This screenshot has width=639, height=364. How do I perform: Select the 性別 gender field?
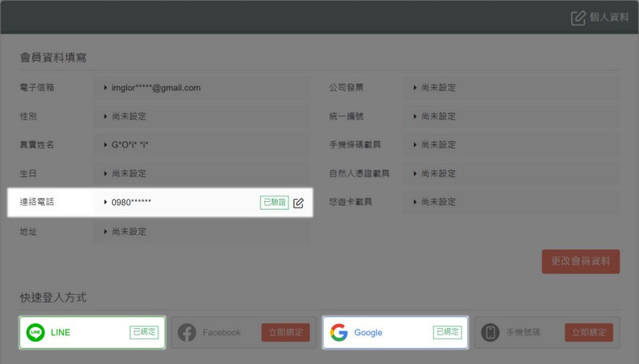[x=201, y=117]
